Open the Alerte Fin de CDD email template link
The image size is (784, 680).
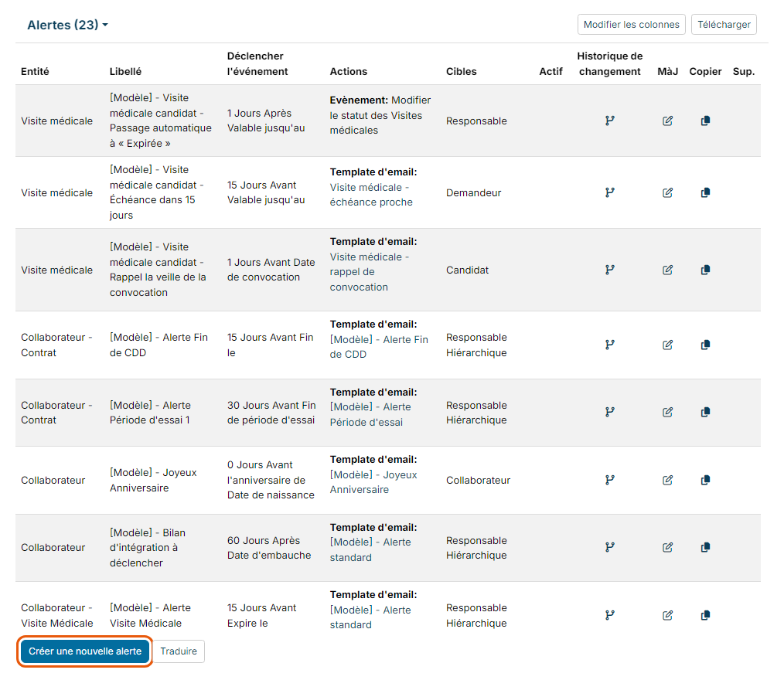[x=379, y=347]
